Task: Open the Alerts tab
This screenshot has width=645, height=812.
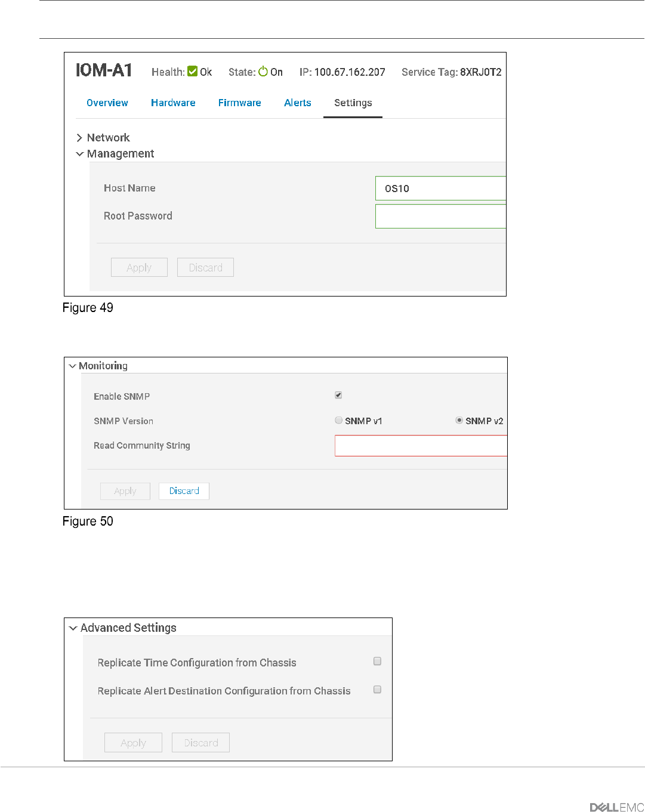Action: click(x=298, y=103)
